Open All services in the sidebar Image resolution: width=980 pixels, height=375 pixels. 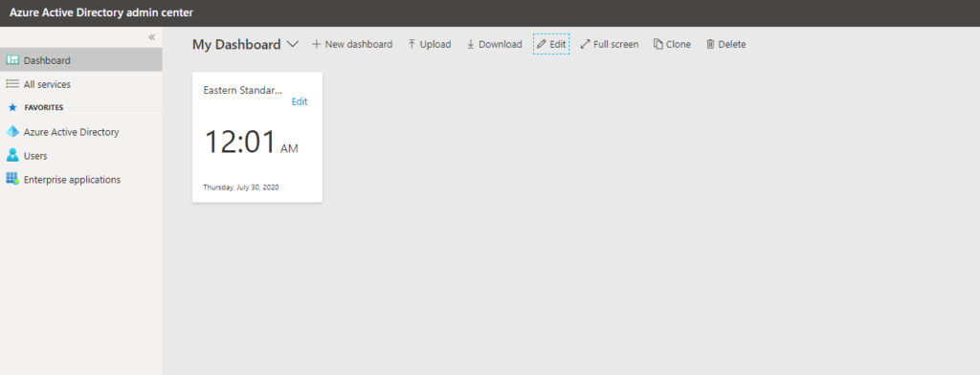pos(81,84)
